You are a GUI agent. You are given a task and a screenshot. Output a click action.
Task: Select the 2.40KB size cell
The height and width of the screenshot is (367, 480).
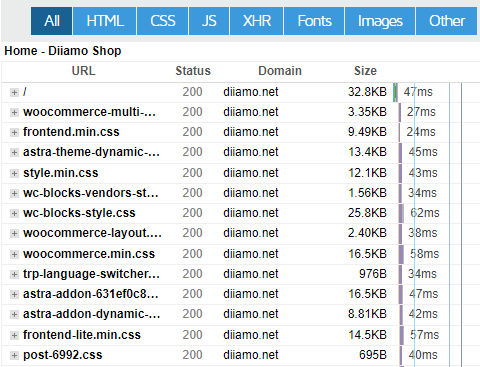coord(367,233)
